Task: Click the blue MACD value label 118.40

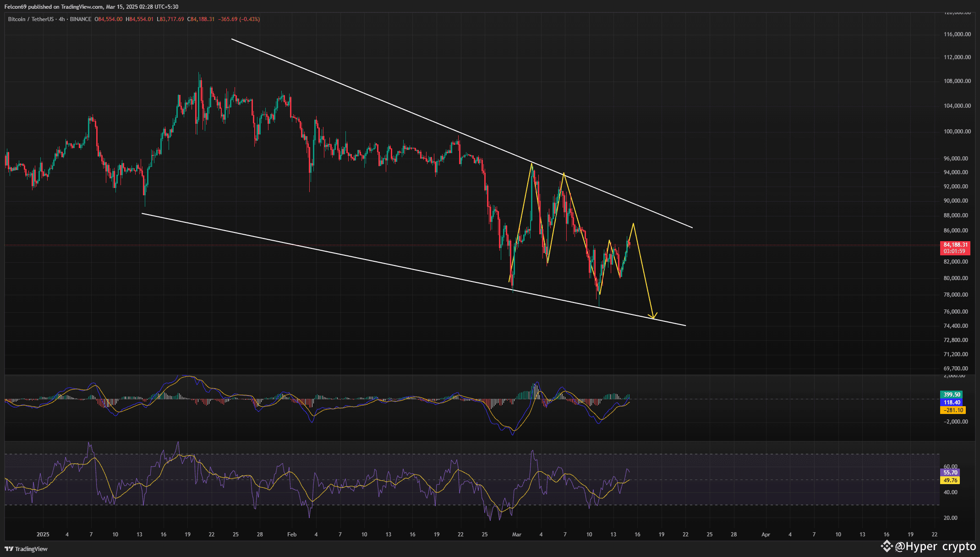Action: click(x=951, y=403)
